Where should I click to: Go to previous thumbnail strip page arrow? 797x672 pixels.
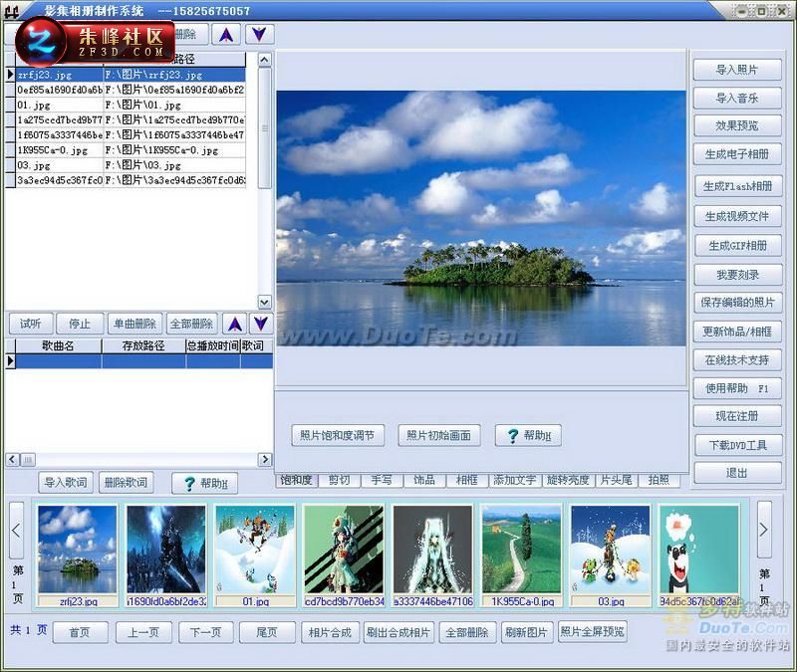[16, 531]
